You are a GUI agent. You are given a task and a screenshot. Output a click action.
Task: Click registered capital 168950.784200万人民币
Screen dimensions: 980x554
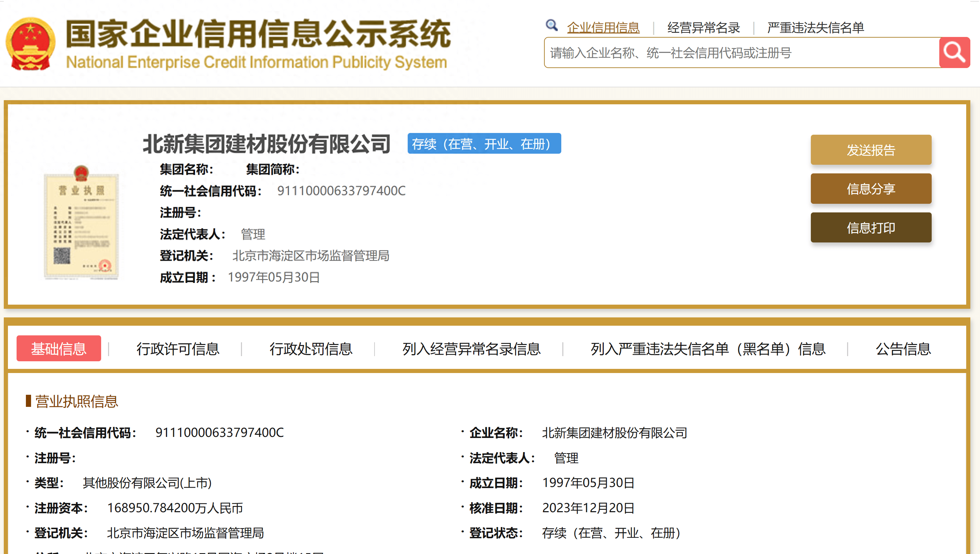coord(175,508)
